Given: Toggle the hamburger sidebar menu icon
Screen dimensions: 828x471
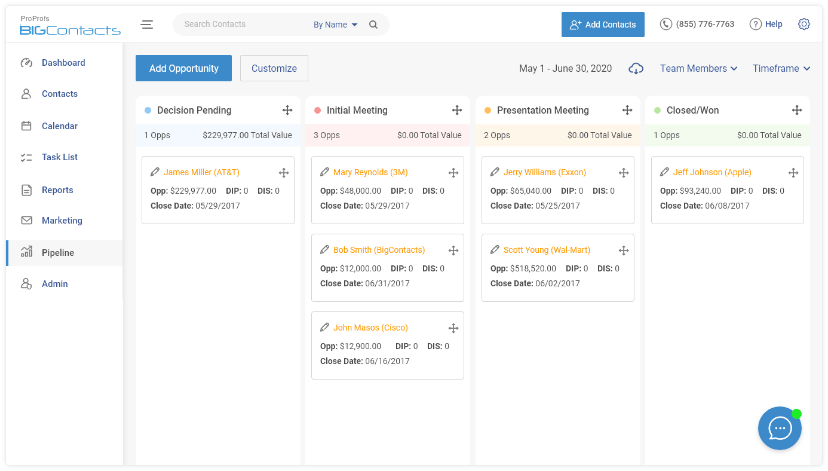Looking at the screenshot, I should click(x=147, y=24).
